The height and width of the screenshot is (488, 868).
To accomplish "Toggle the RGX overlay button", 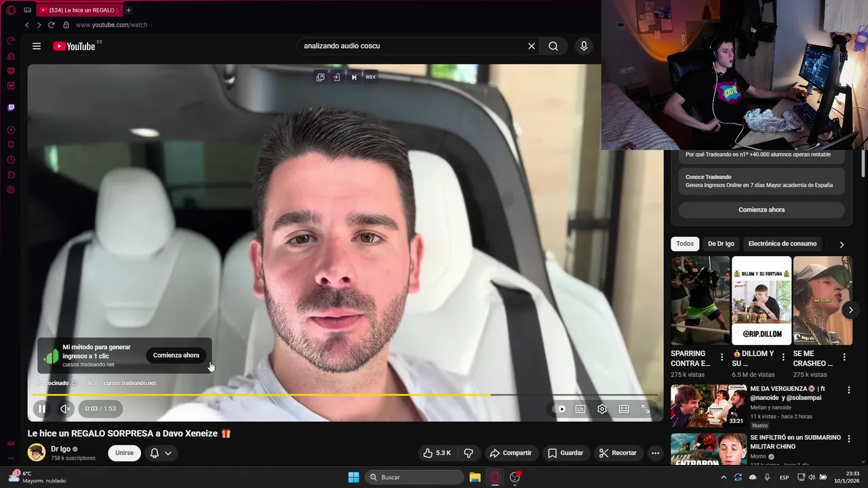I will click(370, 77).
